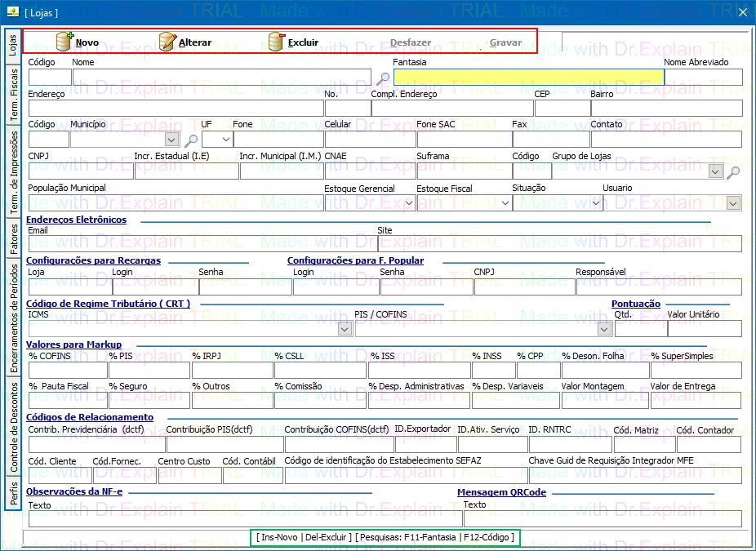This screenshot has height=551, width=756.
Task: Click the magnifier beside Grupo de Lojas
Action: point(733,171)
